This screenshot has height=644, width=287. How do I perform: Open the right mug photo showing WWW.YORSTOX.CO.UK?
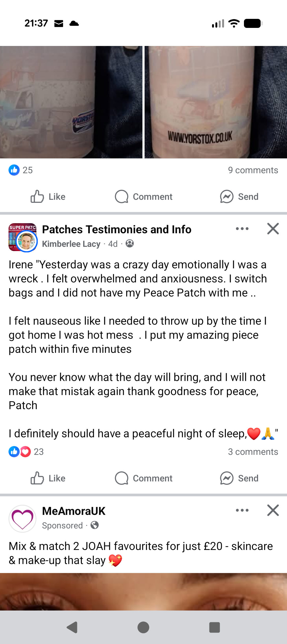[x=216, y=102]
